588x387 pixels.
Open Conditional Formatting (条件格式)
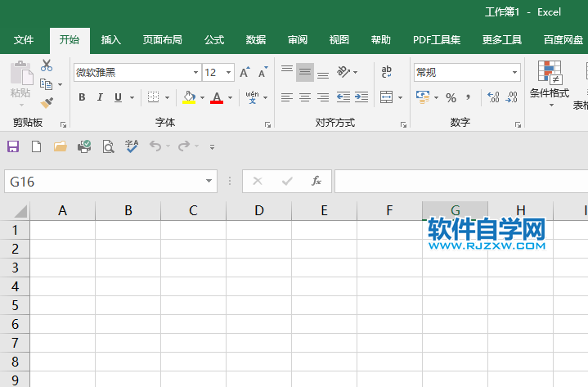tap(550, 84)
